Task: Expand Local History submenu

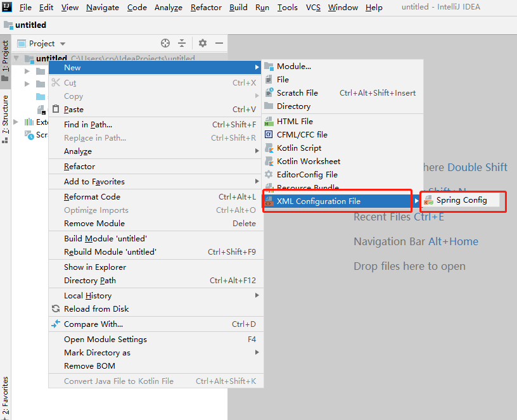Action: [x=257, y=295]
